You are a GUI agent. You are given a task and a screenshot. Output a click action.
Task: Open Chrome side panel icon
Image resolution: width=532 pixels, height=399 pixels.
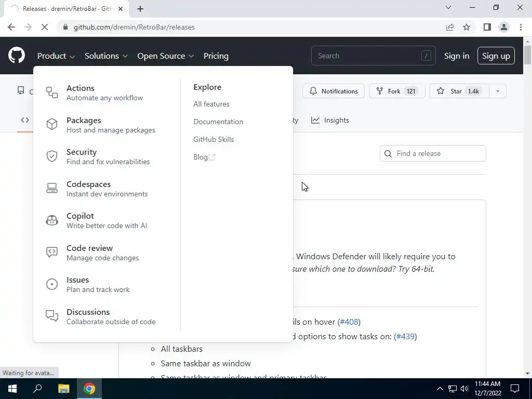coord(487,27)
